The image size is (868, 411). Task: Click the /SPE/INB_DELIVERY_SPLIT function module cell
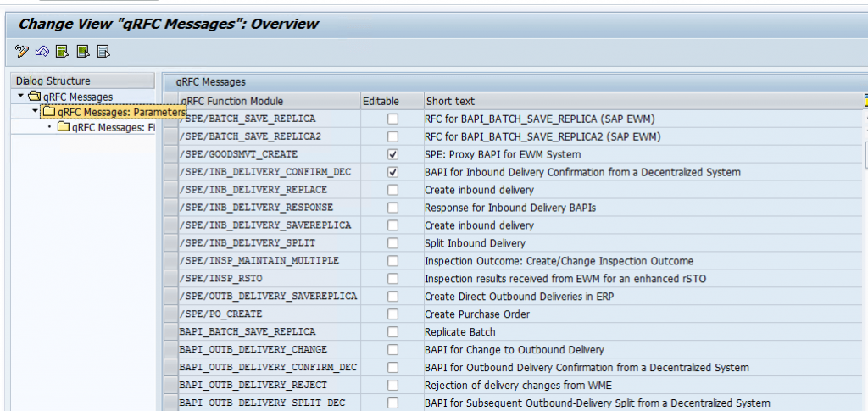tap(269, 243)
